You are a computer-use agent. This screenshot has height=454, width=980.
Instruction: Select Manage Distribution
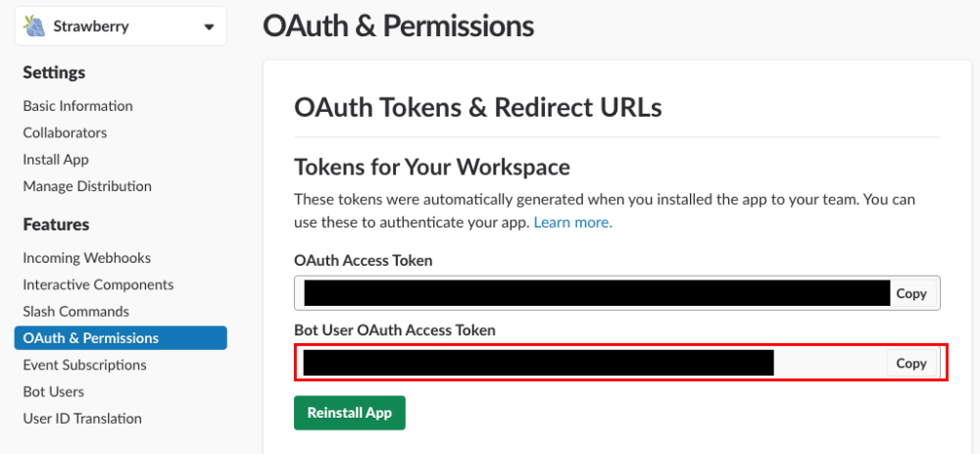[87, 185]
